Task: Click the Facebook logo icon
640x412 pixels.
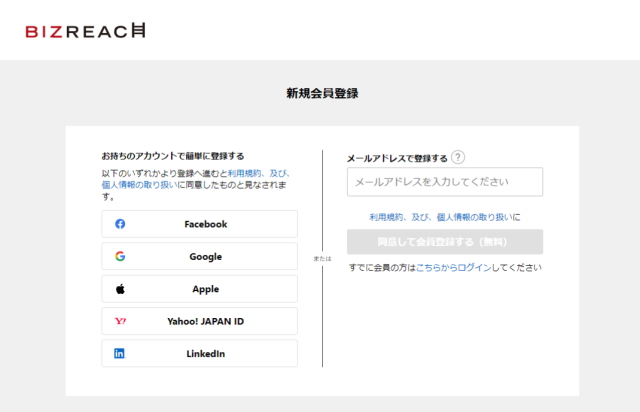Action: [x=120, y=224]
